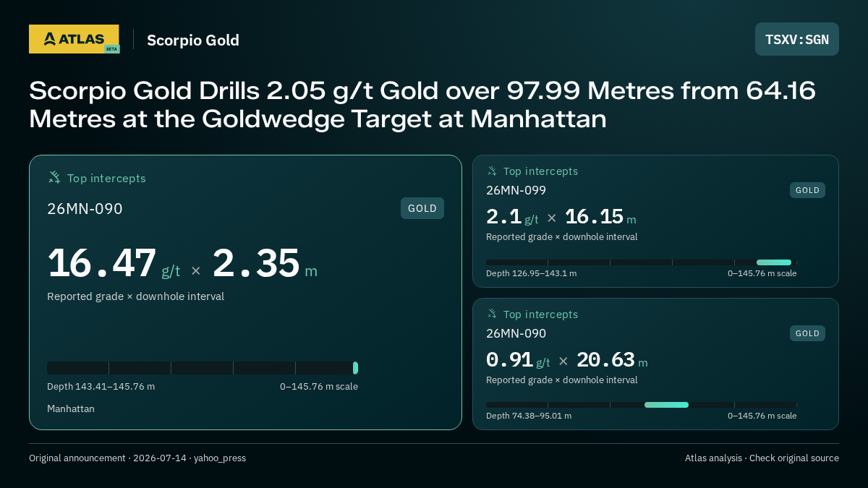Click the GOLD tag in the 16.47 g/t card

[422, 208]
